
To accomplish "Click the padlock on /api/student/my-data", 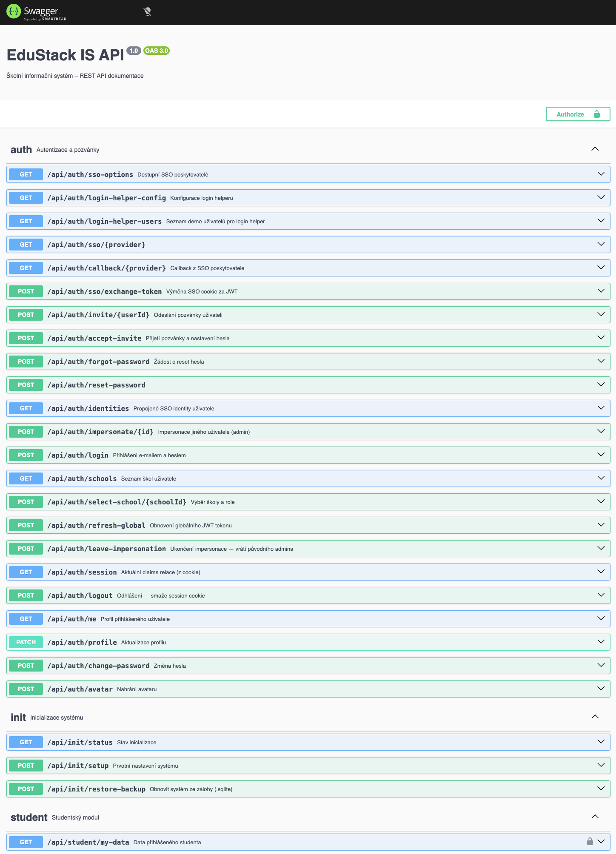I will click(590, 842).
